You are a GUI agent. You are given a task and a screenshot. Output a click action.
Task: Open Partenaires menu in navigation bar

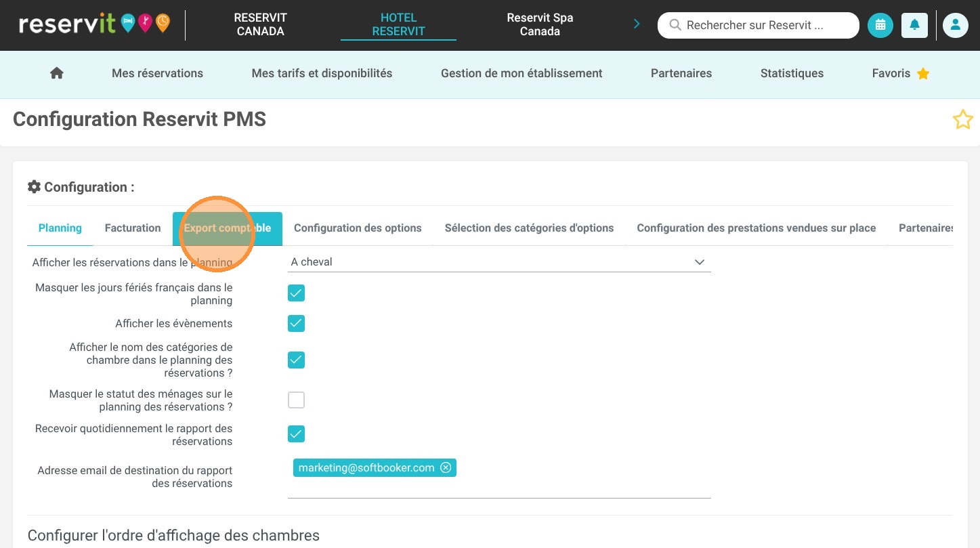point(681,73)
